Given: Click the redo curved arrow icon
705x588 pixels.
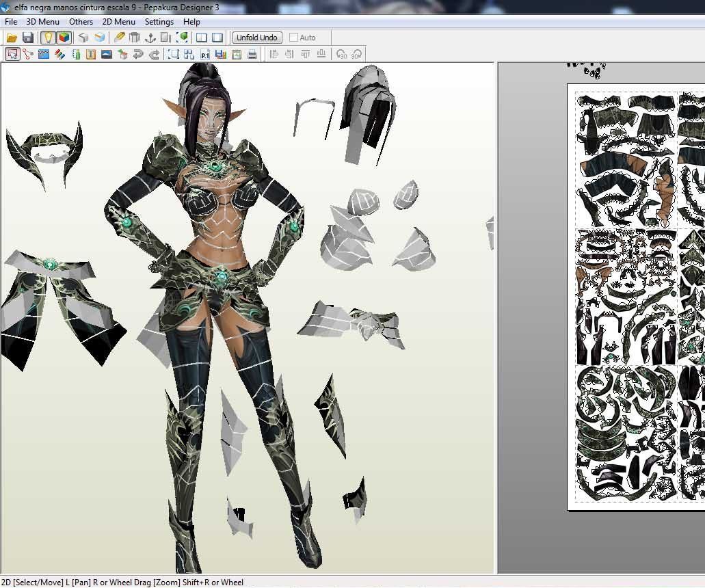Looking at the screenshot, I should (x=152, y=54).
